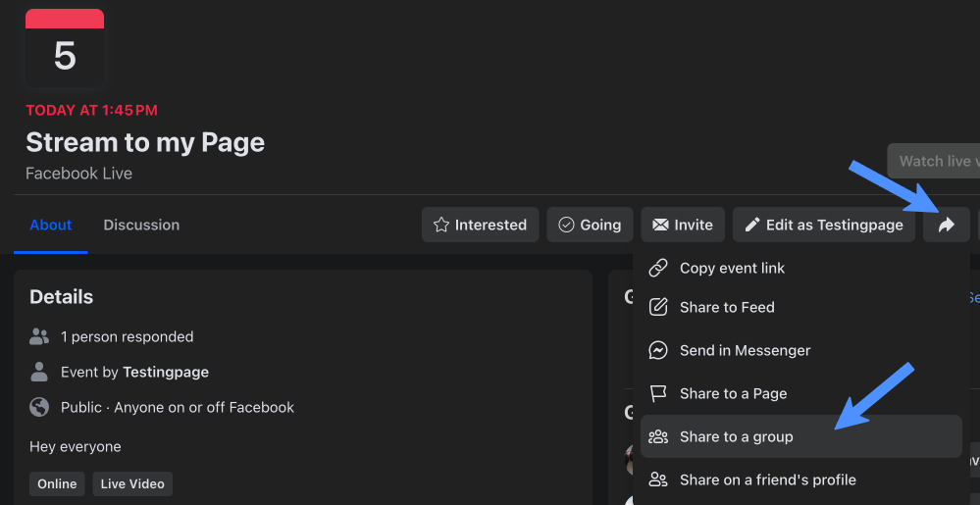The height and width of the screenshot is (505, 980).
Task: Click the calendar date icon showing 5
Action: click(65, 48)
